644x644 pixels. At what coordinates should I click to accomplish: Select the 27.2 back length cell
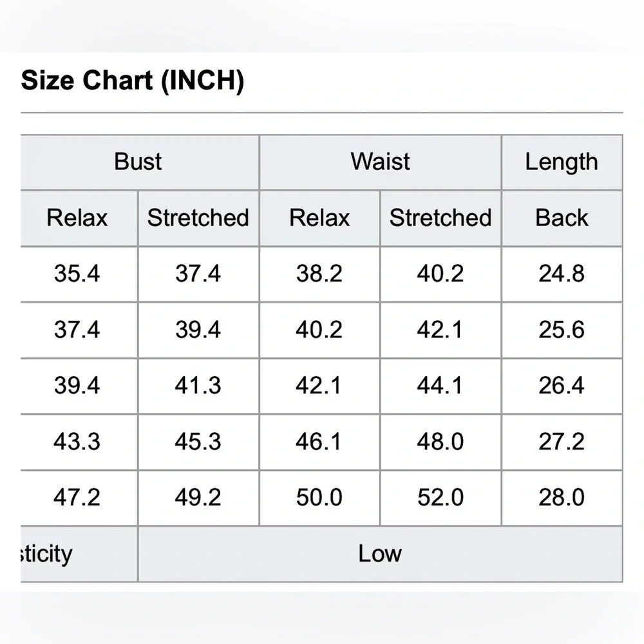pyautogui.click(x=562, y=442)
